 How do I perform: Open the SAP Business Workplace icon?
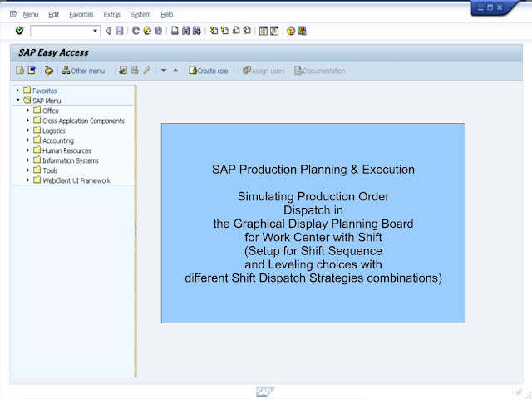click(49, 71)
